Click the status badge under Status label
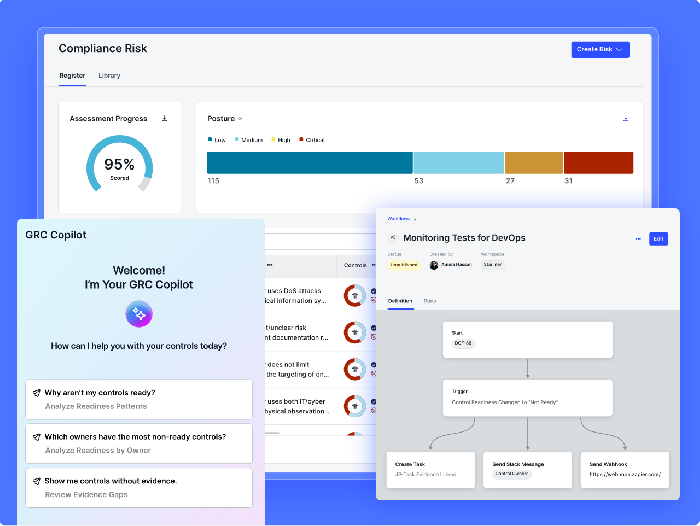The image size is (700, 526). [404, 265]
